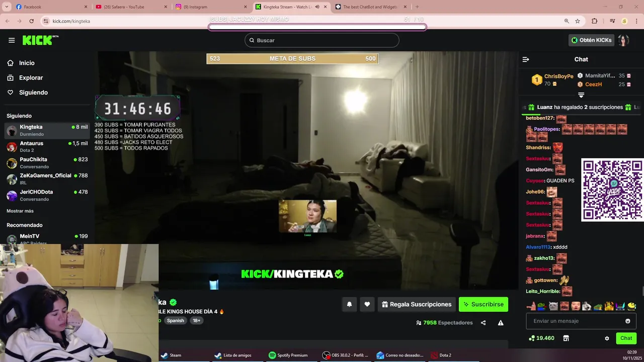The width and height of the screenshot is (644, 362).
Task: Open browser extensions puzzle icon
Action: [595, 21]
